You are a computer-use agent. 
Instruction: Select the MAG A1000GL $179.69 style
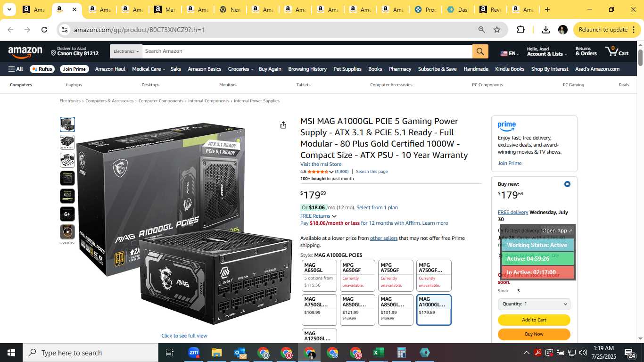point(434,310)
